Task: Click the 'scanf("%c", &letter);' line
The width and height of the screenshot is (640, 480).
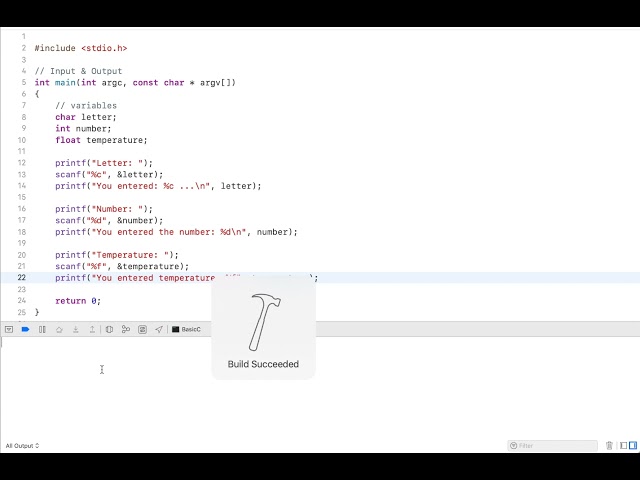Action: coord(109,175)
